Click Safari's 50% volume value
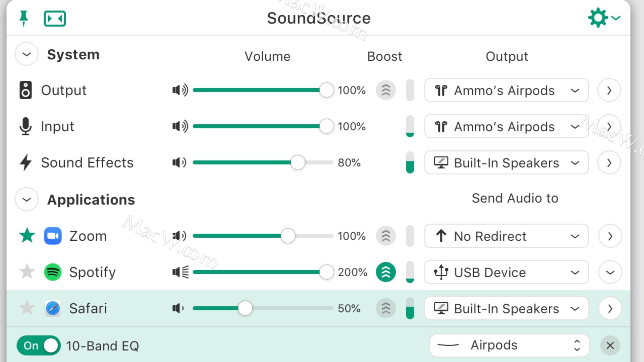Viewport: 644px width, 362px height. pyautogui.click(x=349, y=308)
